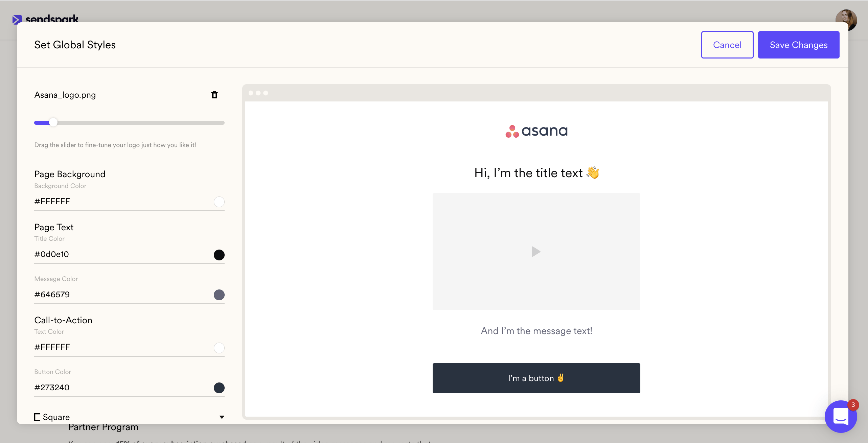The width and height of the screenshot is (868, 443).
Task: Expand the Square button shape dropdown
Action: [222, 417]
